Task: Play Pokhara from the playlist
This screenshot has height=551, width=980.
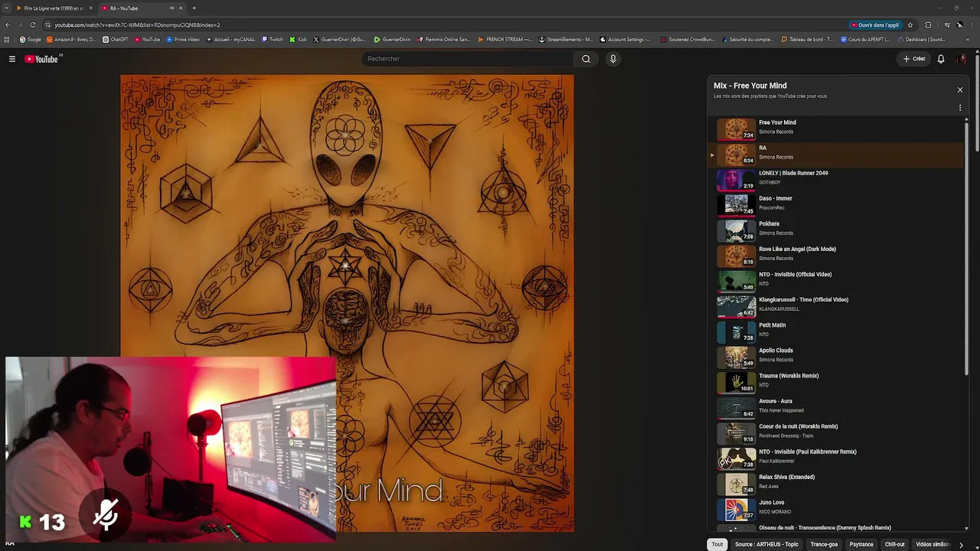Action: pyautogui.click(x=837, y=230)
